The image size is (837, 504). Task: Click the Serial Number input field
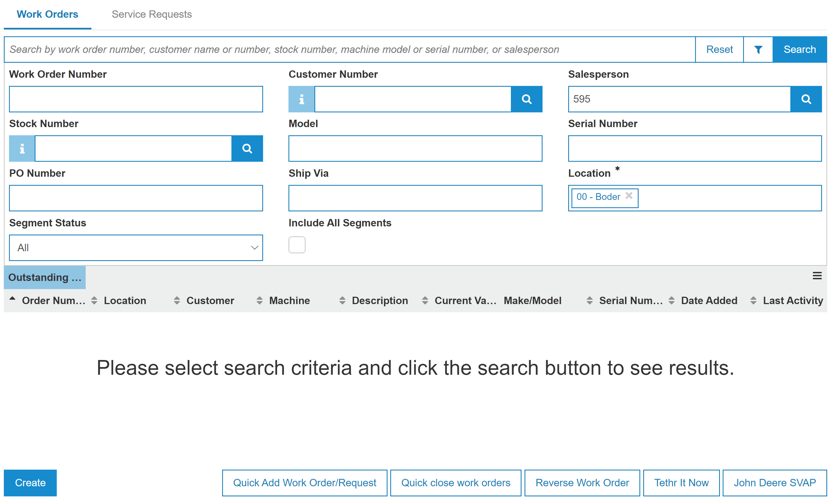click(x=695, y=148)
